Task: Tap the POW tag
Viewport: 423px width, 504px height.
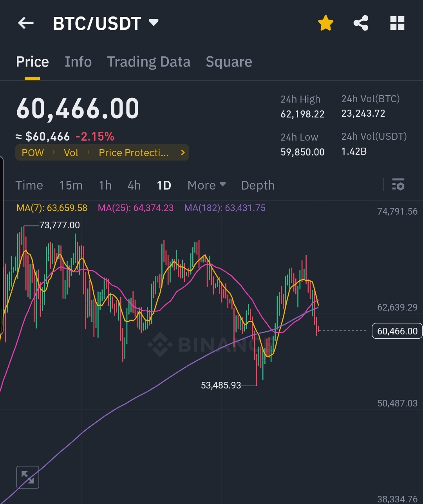Action: (33, 153)
